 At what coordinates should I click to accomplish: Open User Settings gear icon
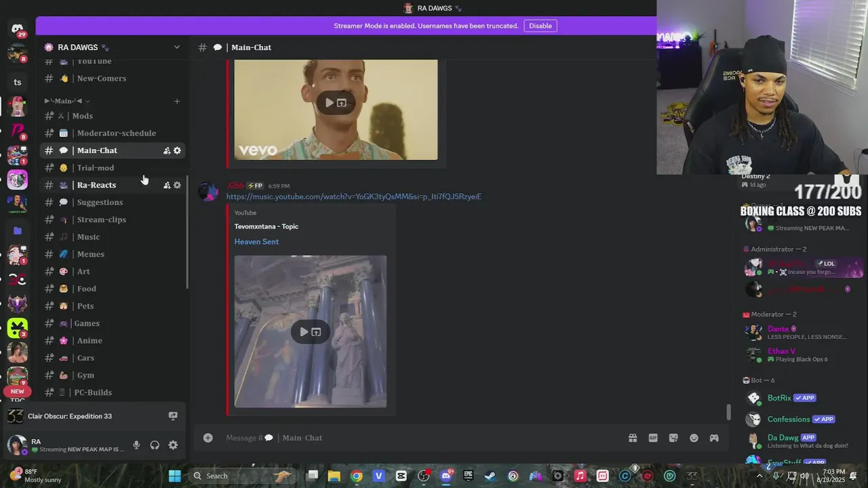(x=173, y=445)
